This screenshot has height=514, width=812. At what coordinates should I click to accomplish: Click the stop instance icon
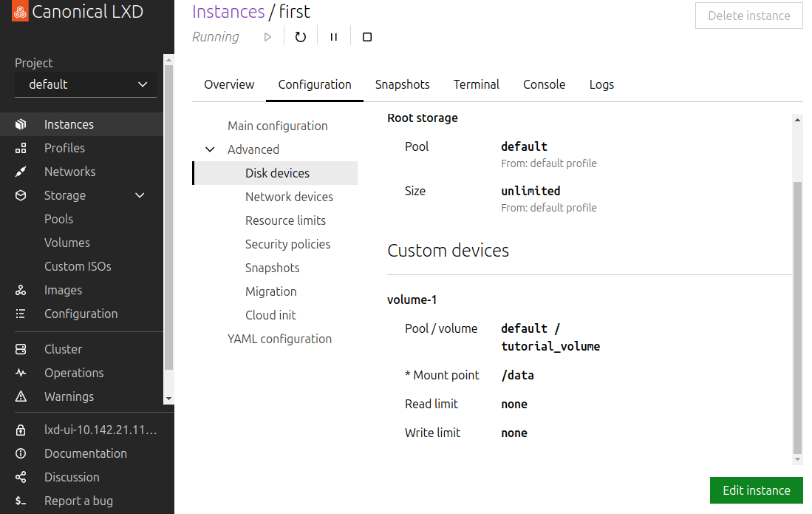[x=367, y=37]
